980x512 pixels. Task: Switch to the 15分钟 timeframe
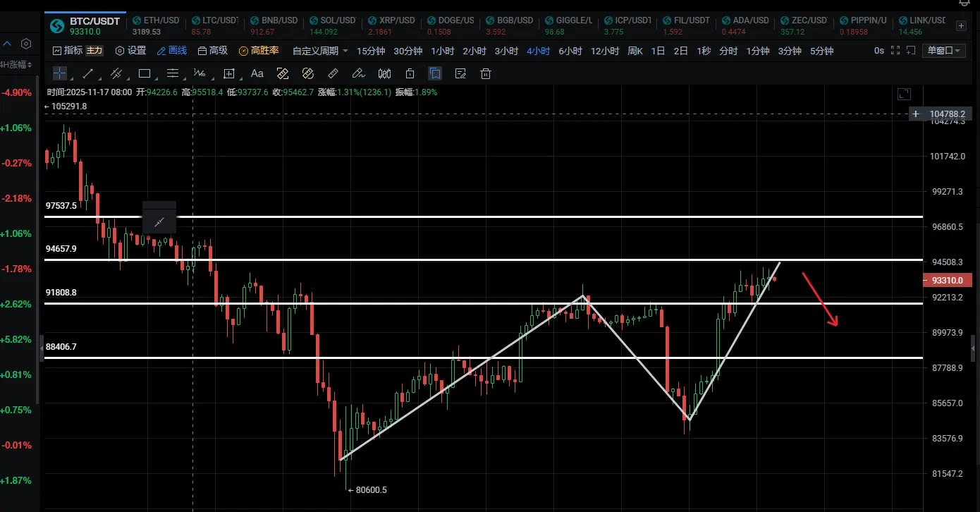(371, 51)
